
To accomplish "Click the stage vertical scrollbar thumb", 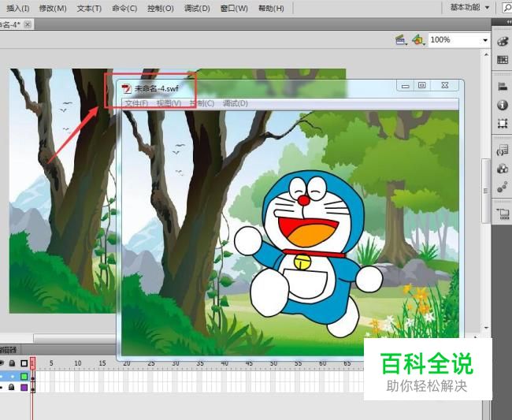I will click(486, 191).
